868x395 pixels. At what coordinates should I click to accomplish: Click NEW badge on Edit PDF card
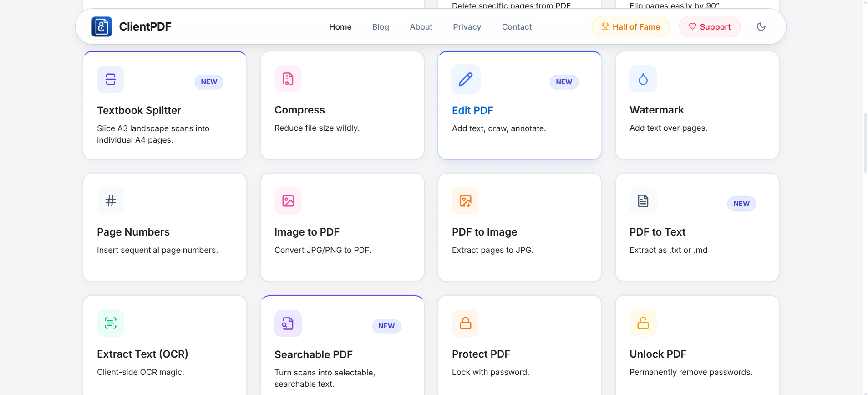pyautogui.click(x=564, y=82)
